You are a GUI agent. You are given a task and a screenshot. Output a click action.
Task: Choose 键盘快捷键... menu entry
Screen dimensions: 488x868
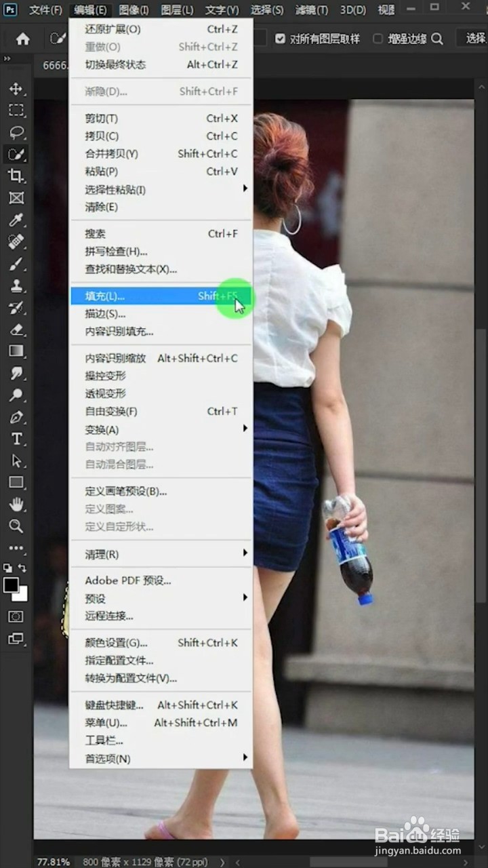click(161, 705)
